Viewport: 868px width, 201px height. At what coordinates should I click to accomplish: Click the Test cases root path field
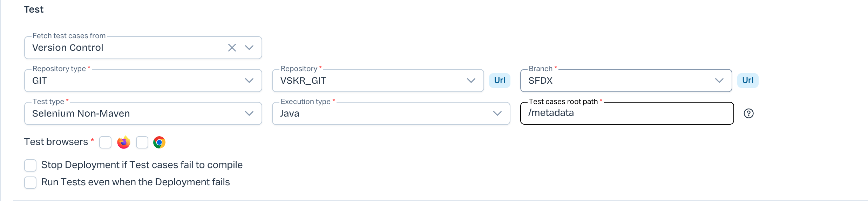pyautogui.click(x=627, y=113)
